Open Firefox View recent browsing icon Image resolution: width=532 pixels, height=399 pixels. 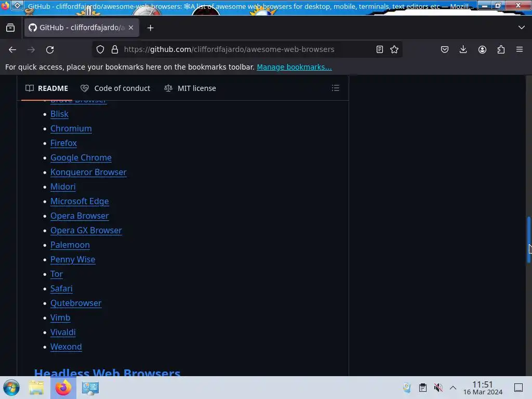tap(10, 28)
